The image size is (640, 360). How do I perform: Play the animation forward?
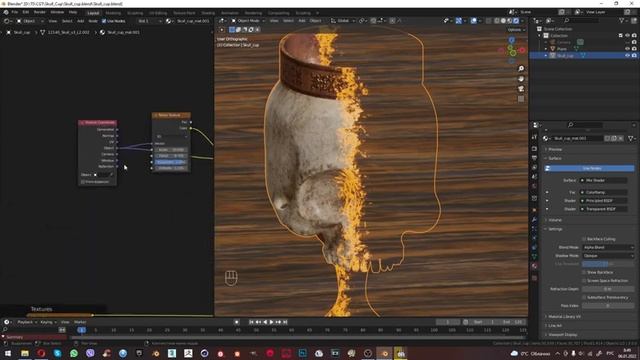(x=271, y=322)
